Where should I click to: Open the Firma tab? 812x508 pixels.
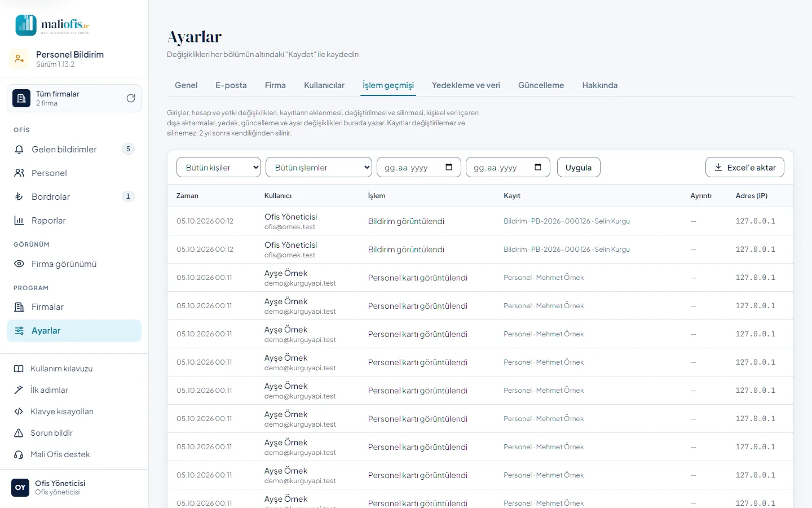(275, 85)
